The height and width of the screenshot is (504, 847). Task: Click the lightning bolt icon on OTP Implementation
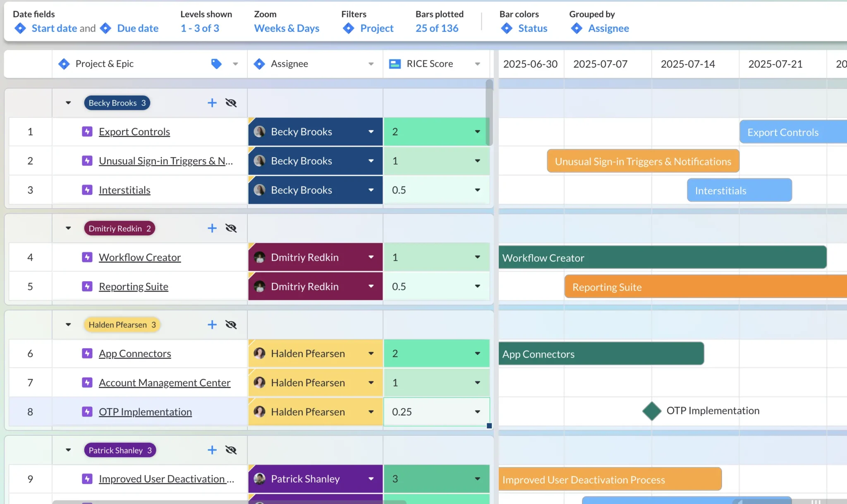pyautogui.click(x=88, y=412)
